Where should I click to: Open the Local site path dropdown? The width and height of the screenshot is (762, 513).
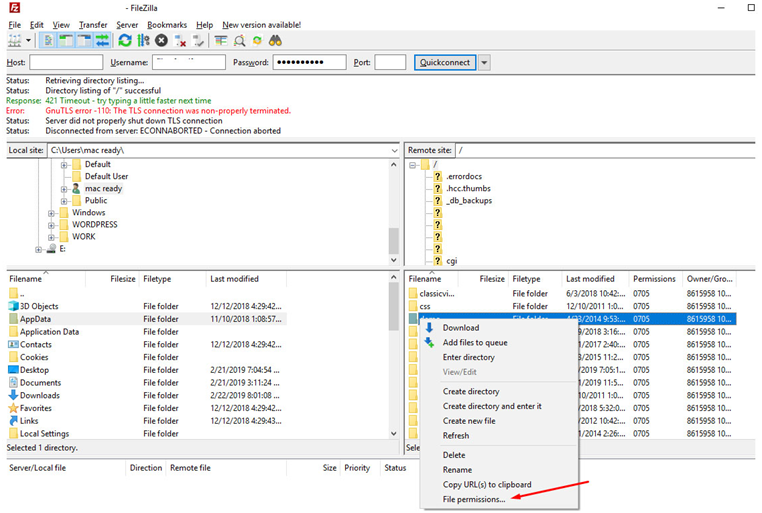394,151
